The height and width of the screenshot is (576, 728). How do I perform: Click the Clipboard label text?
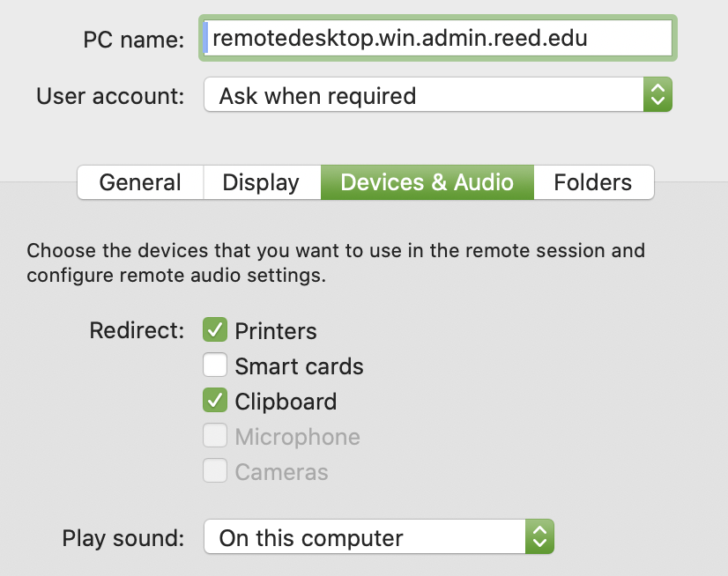click(x=286, y=402)
